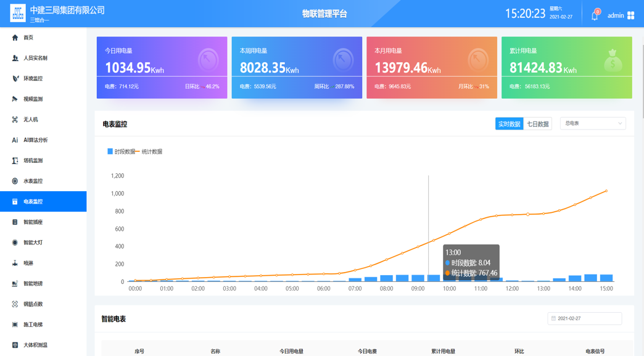
Task: Click the video monitoring (视频监测) camera icon
Action: 15,99
